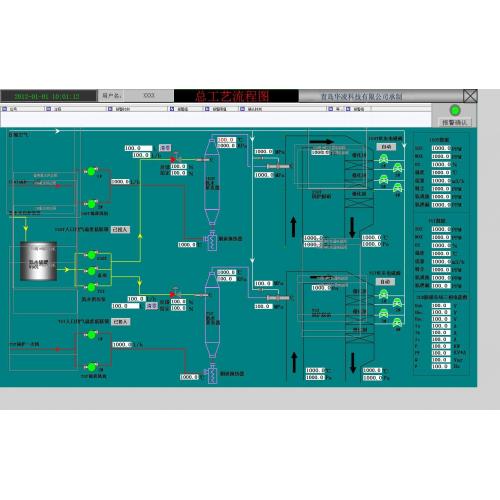
Task: Click the first alarm table column header
Action: (23, 109)
